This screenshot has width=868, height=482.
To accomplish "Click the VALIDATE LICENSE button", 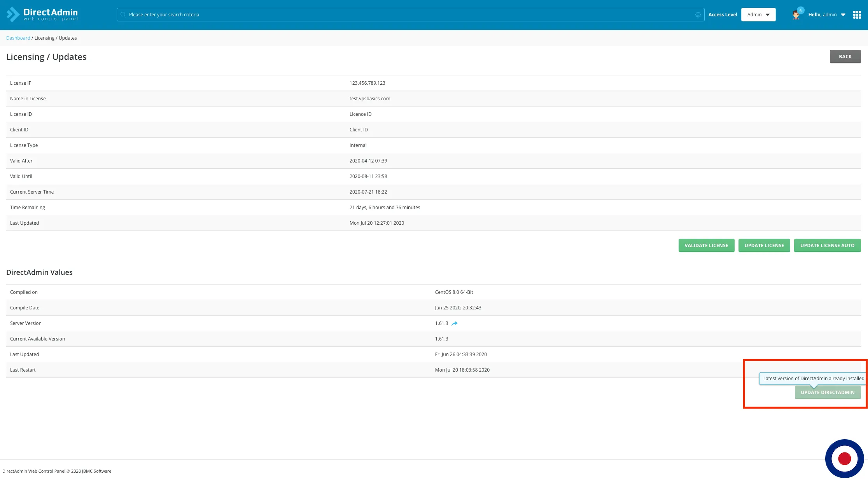I will [706, 246].
